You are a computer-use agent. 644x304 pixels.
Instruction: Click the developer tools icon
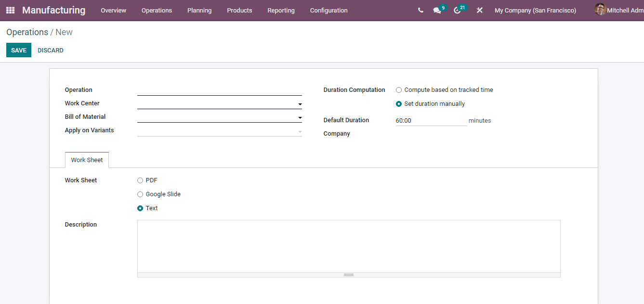pyautogui.click(x=479, y=10)
